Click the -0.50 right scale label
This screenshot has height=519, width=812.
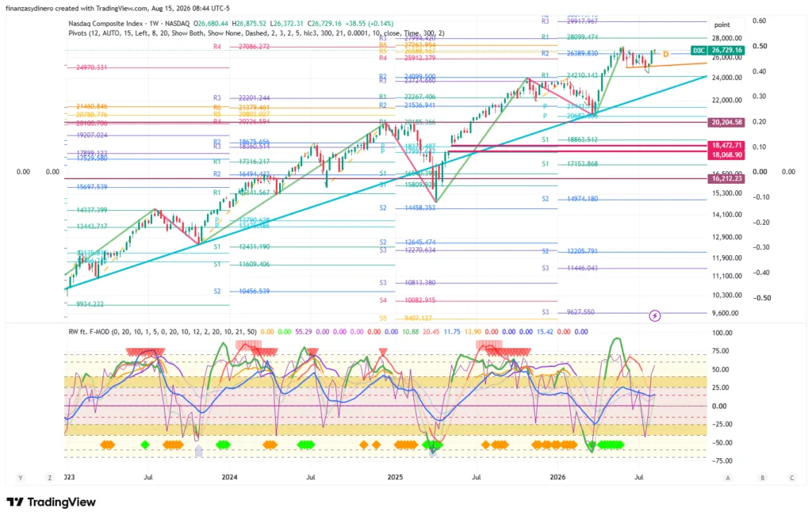(x=761, y=298)
